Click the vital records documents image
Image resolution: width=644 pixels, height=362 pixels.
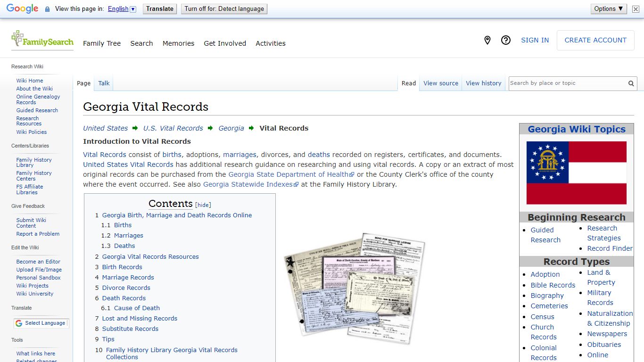(x=355, y=288)
